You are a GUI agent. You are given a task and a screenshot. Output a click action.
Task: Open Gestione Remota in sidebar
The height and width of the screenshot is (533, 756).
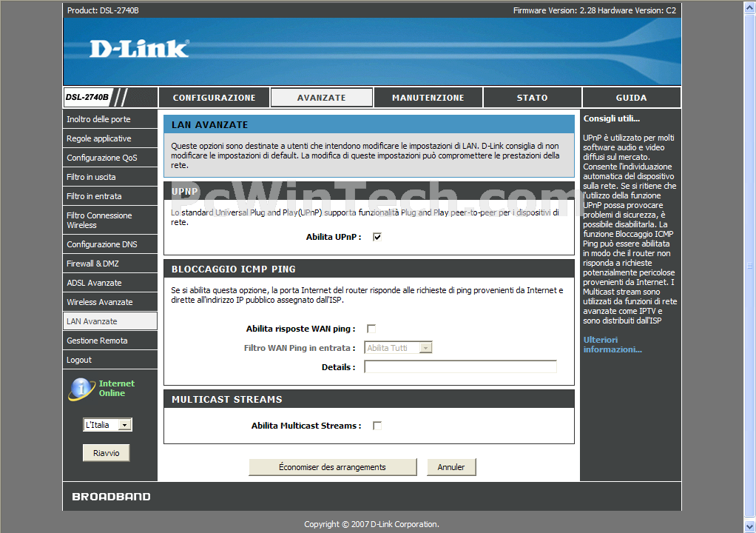pos(110,341)
